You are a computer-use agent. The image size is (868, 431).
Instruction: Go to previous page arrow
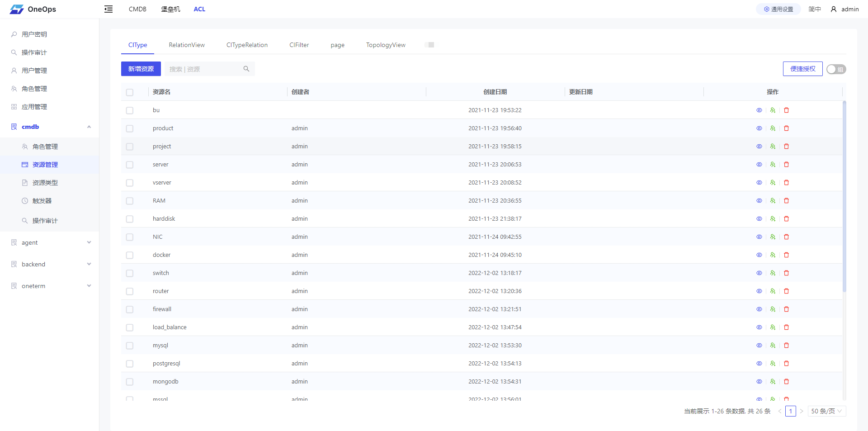point(780,411)
